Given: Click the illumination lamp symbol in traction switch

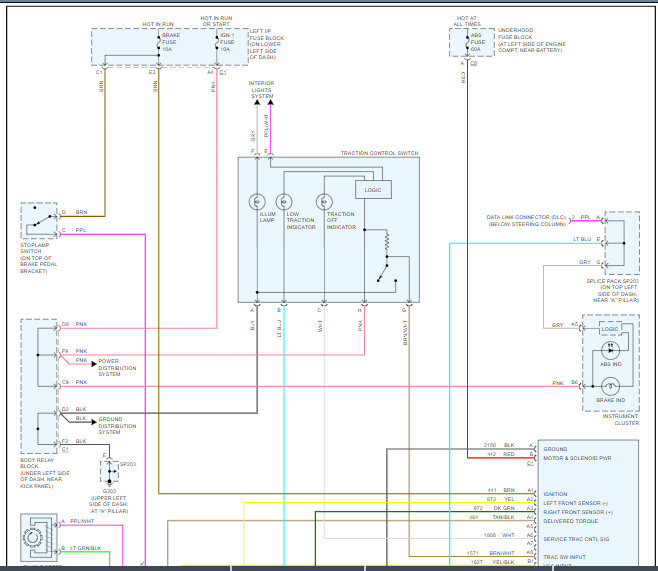Looking at the screenshot, I should [256, 200].
